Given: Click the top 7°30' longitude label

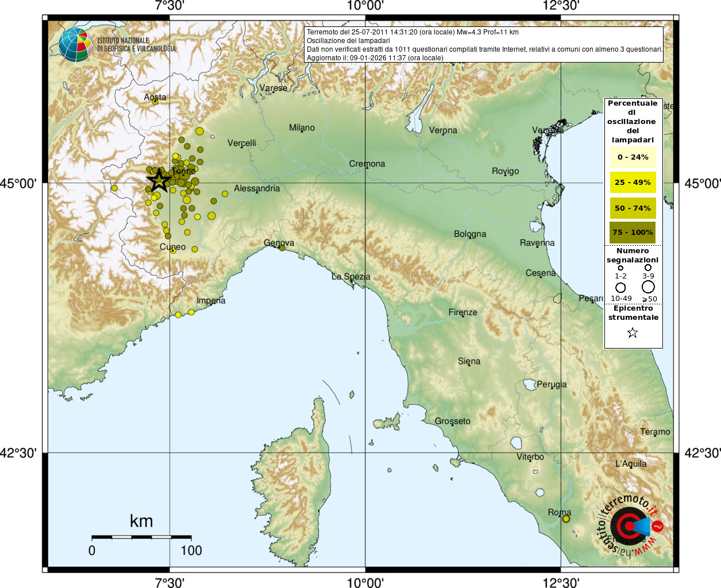Looking at the screenshot, I should click(169, 6).
